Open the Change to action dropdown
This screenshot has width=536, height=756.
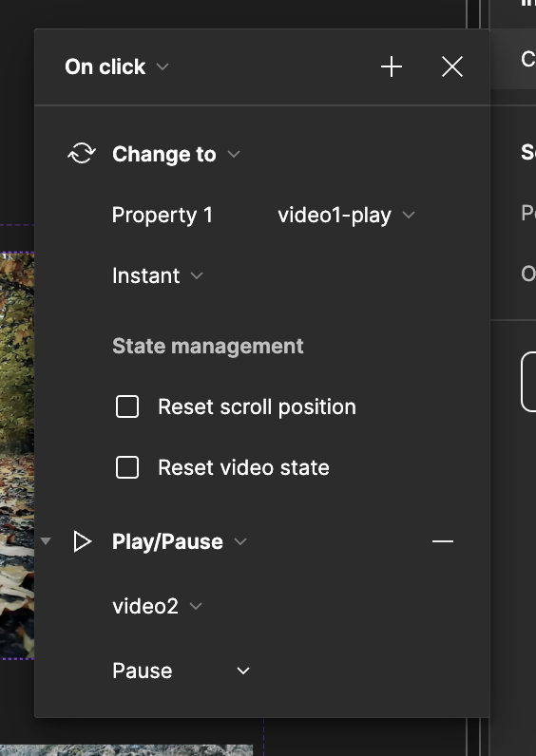tap(176, 154)
